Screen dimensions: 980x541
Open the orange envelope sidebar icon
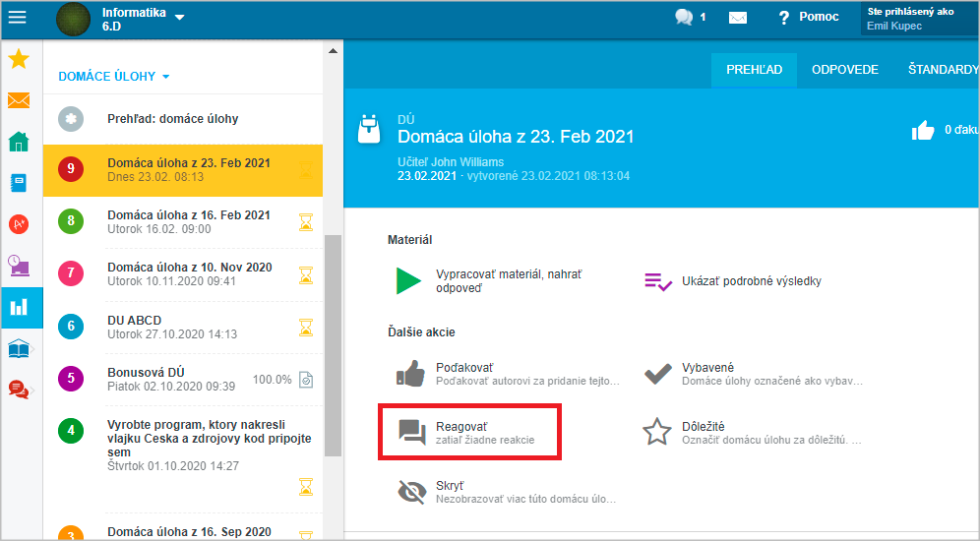(x=19, y=100)
